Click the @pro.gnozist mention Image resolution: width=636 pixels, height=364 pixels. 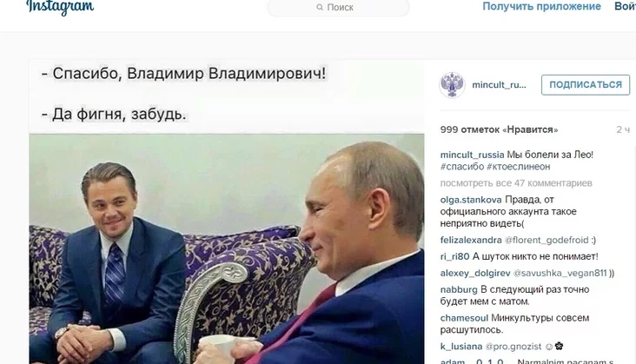(x=513, y=347)
